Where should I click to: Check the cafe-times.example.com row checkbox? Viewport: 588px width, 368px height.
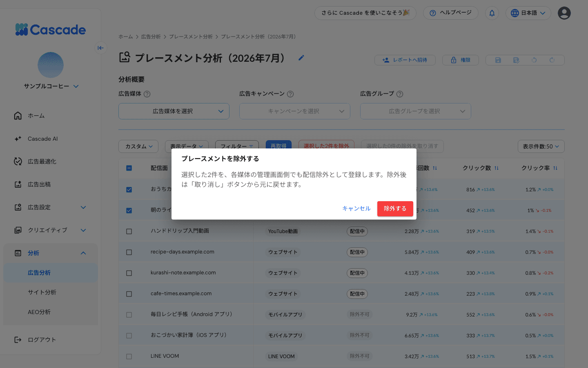point(129,294)
